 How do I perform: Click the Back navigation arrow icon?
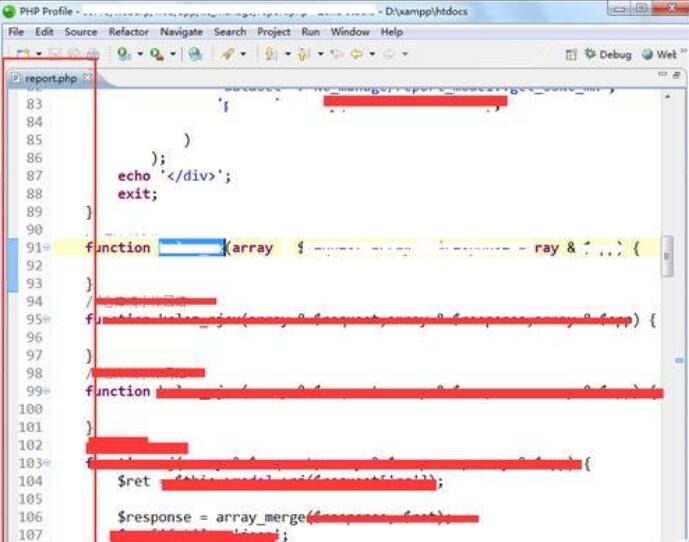click(355, 54)
